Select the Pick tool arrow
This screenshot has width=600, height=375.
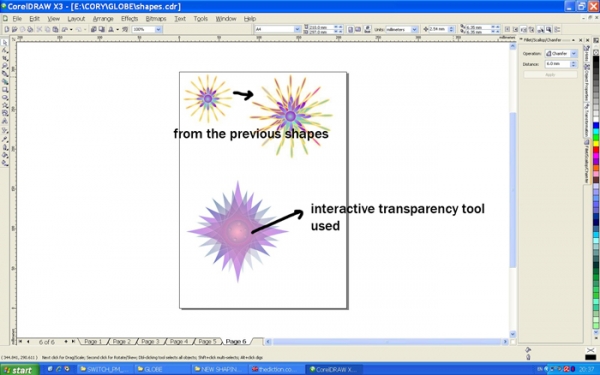coord(5,42)
